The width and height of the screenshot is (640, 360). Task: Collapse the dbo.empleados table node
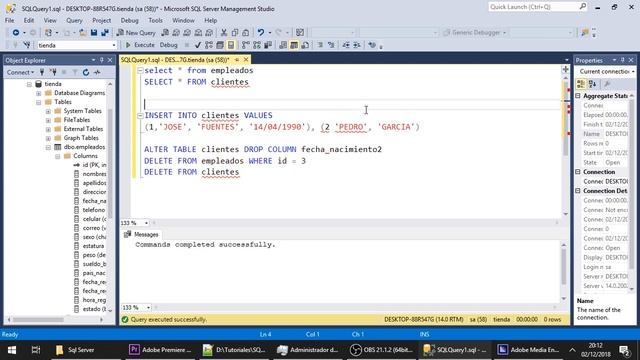[x=48, y=147]
